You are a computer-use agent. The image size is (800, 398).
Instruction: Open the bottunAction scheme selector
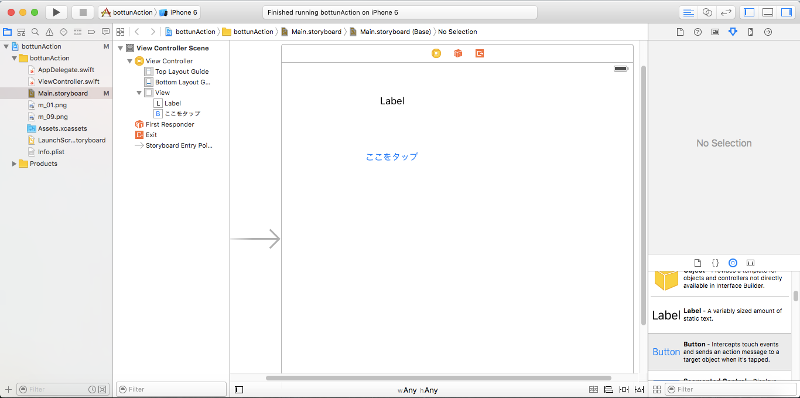[127, 12]
